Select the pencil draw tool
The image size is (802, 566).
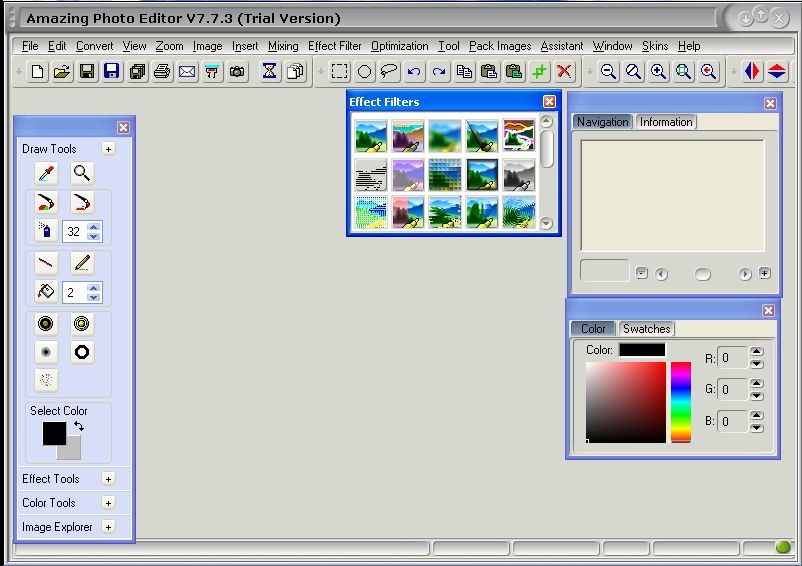coord(82,263)
